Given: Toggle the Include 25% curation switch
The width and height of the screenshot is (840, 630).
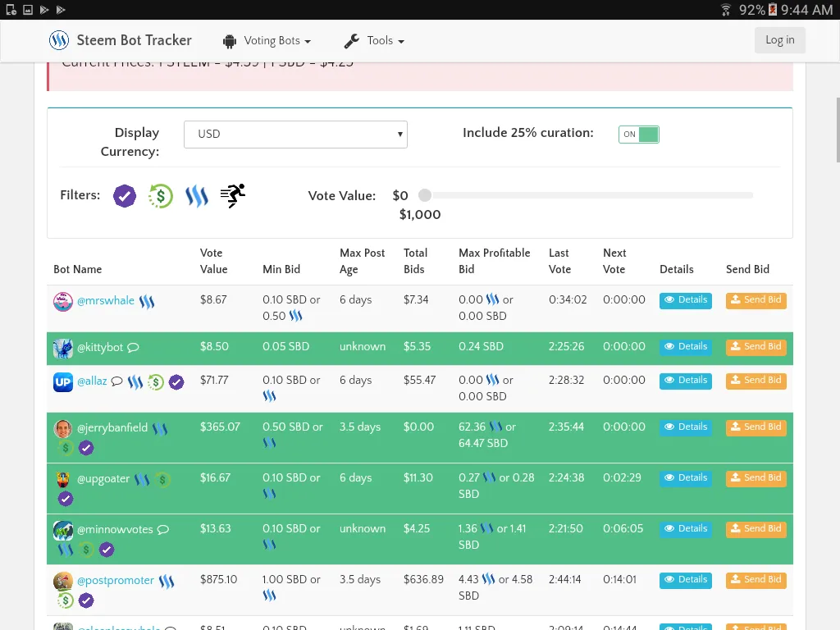Looking at the screenshot, I should pyautogui.click(x=638, y=134).
